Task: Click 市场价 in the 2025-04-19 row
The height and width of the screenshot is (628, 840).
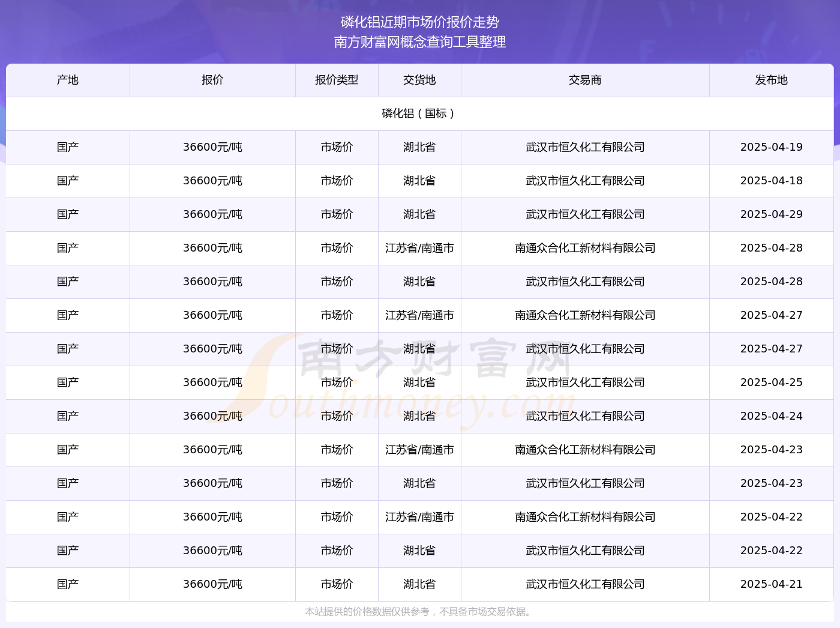Action: [337, 147]
